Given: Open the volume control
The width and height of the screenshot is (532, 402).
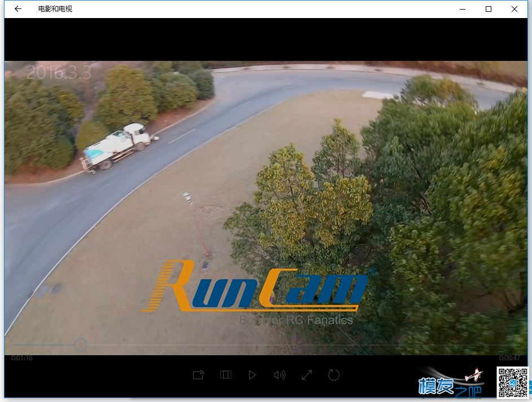Looking at the screenshot, I should (280, 375).
